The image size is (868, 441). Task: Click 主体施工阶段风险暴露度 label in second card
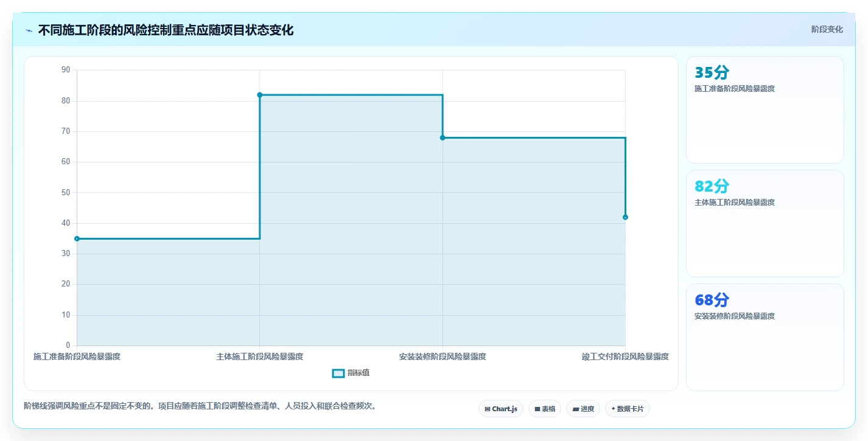[x=735, y=203]
